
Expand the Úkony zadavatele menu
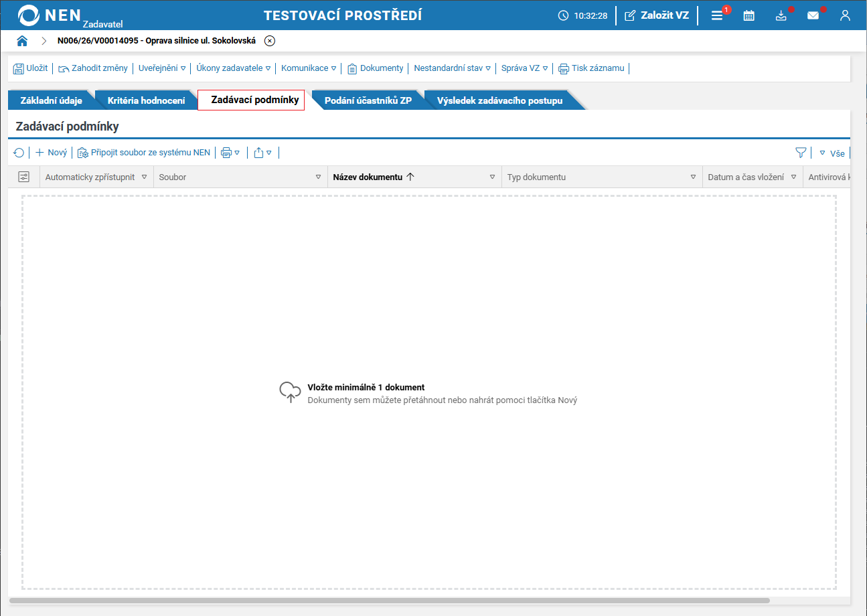coord(234,68)
